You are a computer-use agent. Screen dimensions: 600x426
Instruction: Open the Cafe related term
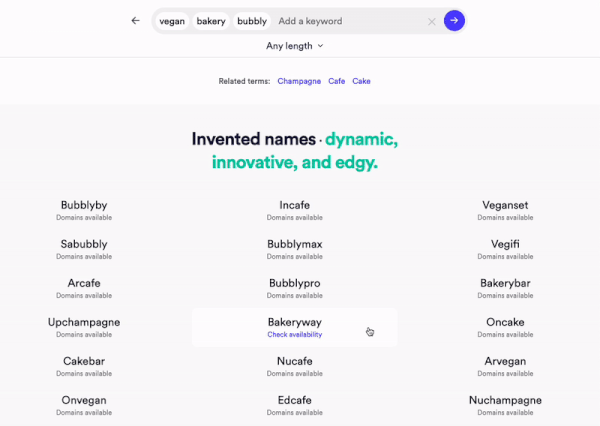point(337,81)
